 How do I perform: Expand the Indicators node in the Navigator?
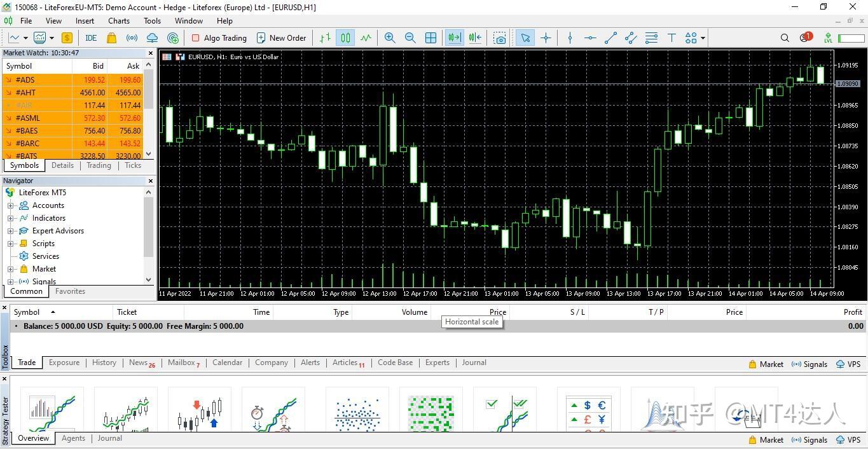click(x=10, y=218)
